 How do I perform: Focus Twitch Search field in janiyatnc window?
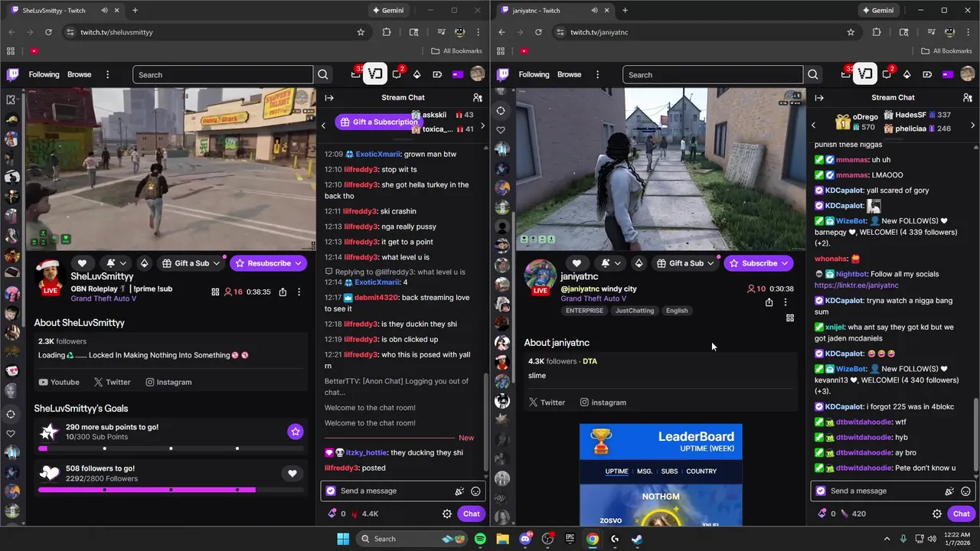coord(713,74)
